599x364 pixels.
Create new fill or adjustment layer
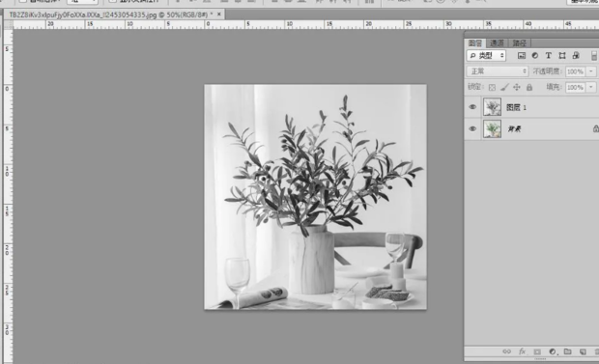553,351
